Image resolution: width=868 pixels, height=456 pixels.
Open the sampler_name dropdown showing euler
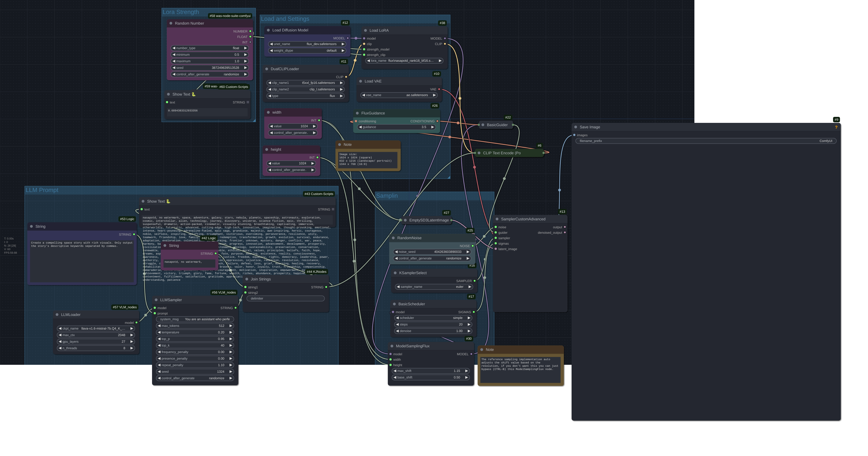[x=434, y=287]
